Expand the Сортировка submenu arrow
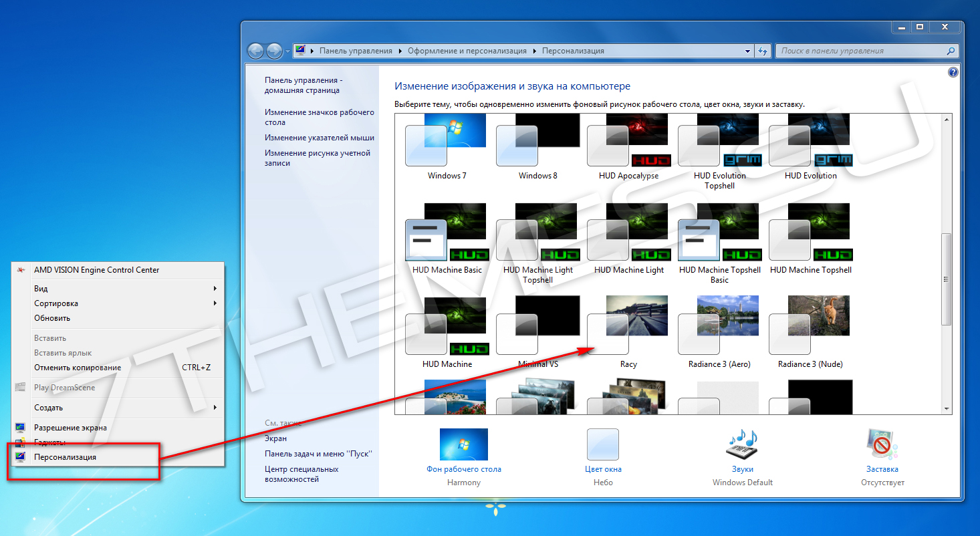Screen dimensions: 980x536 click(215, 303)
